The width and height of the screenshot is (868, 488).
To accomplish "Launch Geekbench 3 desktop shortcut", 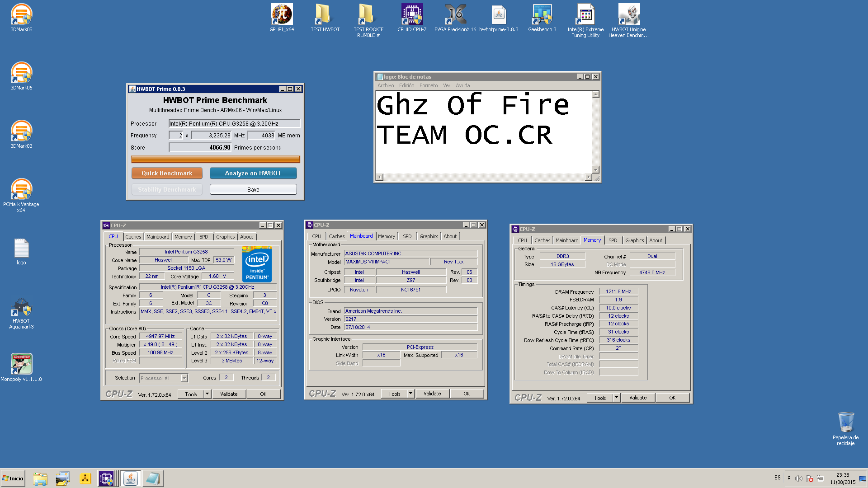I will (x=542, y=18).
